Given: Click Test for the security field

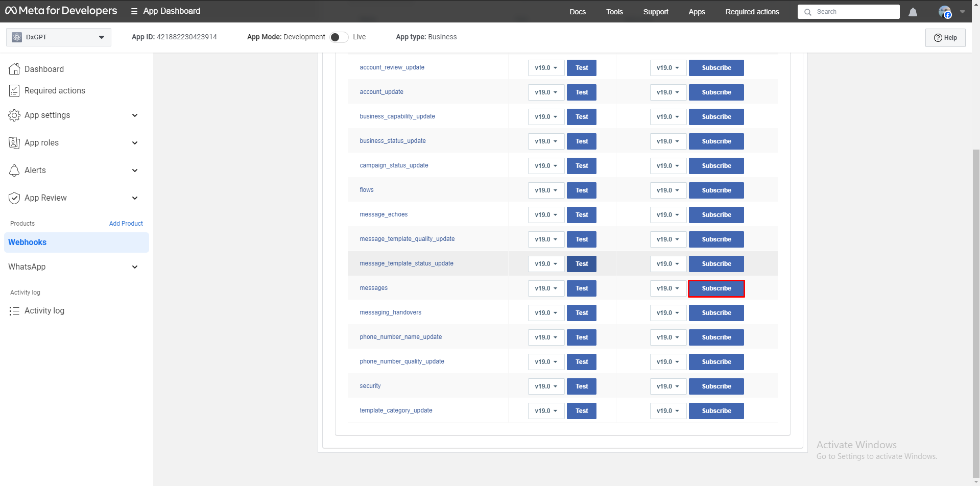Looking at the screenshot, I should tap(581, 386).
